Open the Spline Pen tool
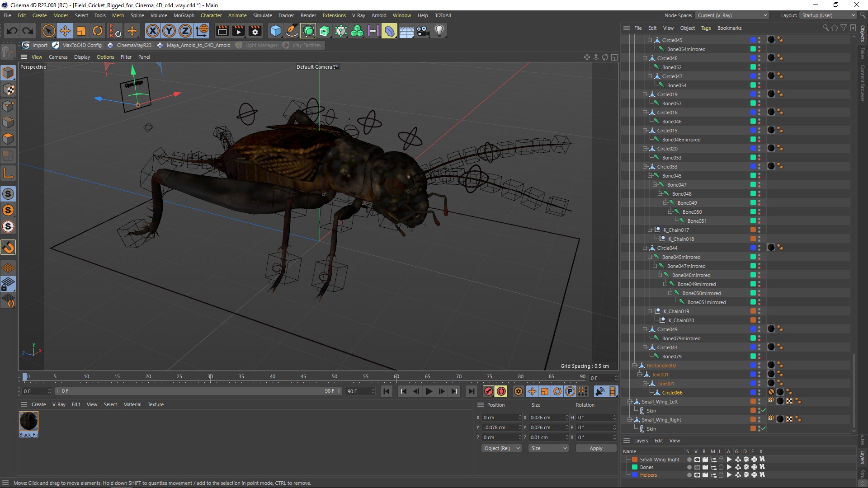This screenshot has height=488, width=868. point(292,31)
